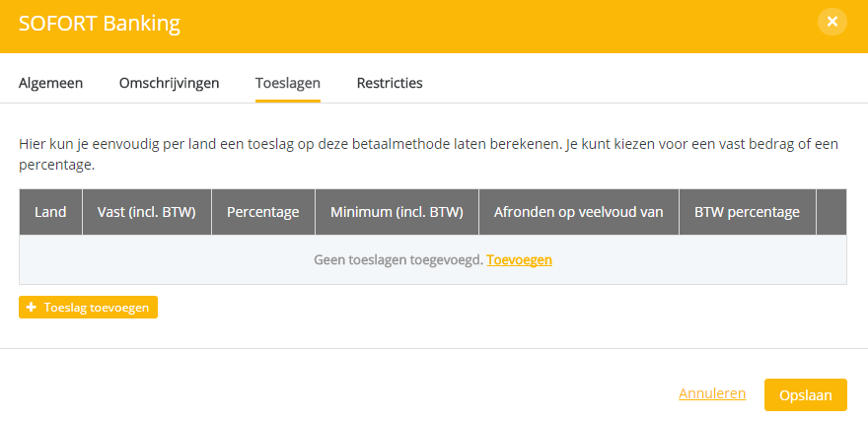868x422 pixels.
Task: Close the SOFORT Banking dialog
Action: coord(832,22)
